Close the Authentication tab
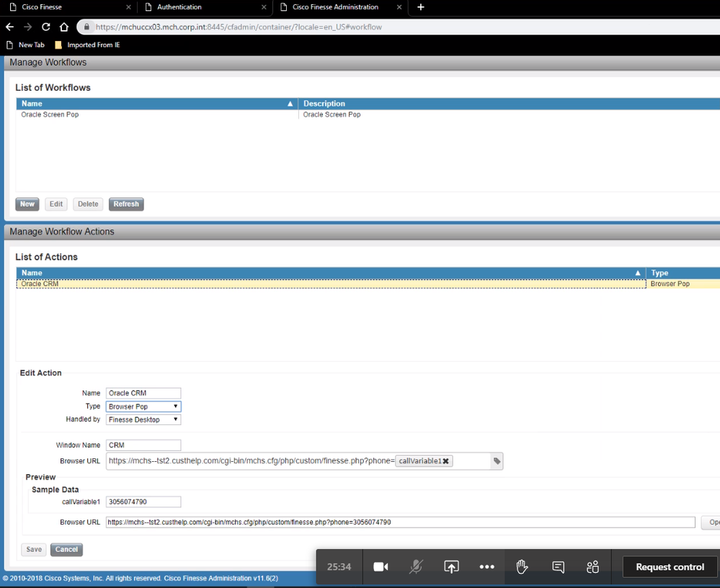 (264, 7)
